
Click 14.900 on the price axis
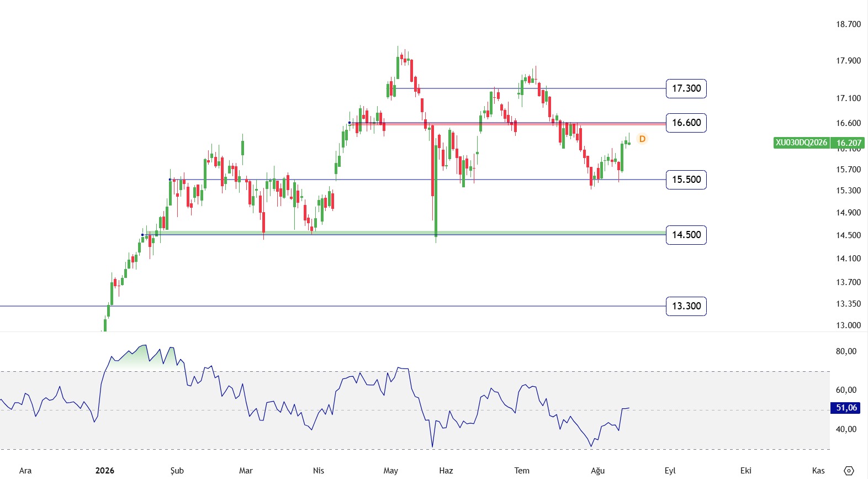coord(848,213)
